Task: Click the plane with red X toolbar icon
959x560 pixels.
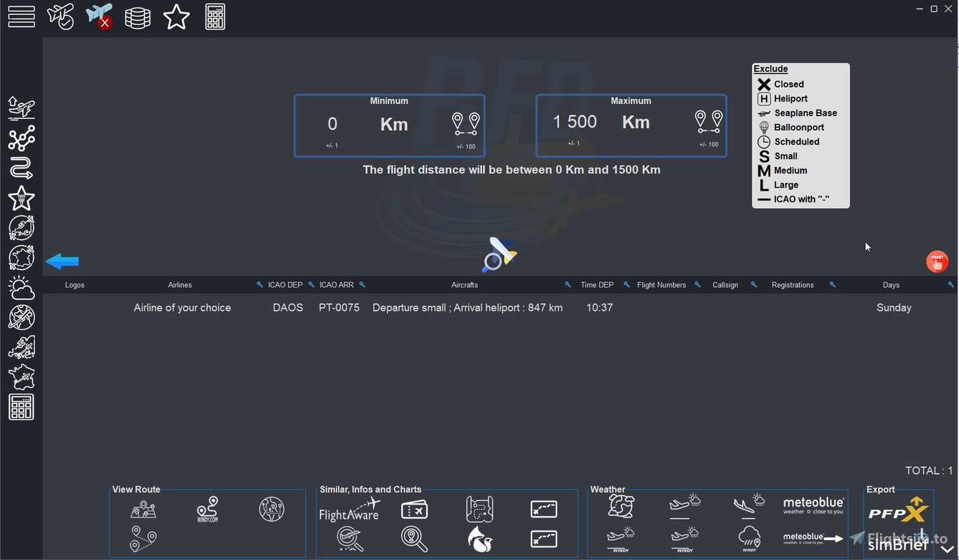Action: (x=99, y=16)
